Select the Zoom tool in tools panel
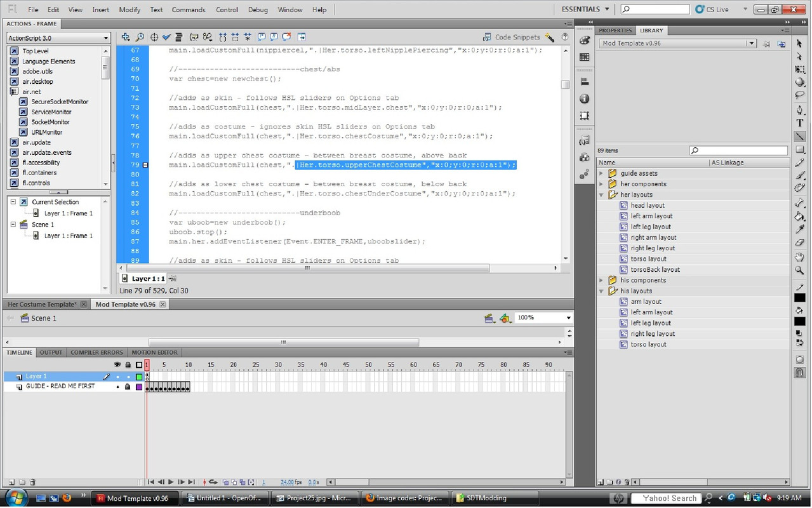 799,271
